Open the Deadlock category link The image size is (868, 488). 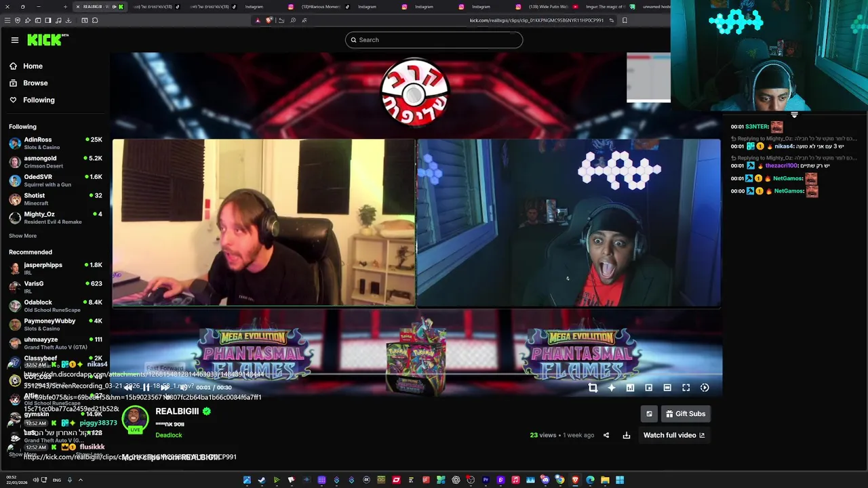[169, 435]
